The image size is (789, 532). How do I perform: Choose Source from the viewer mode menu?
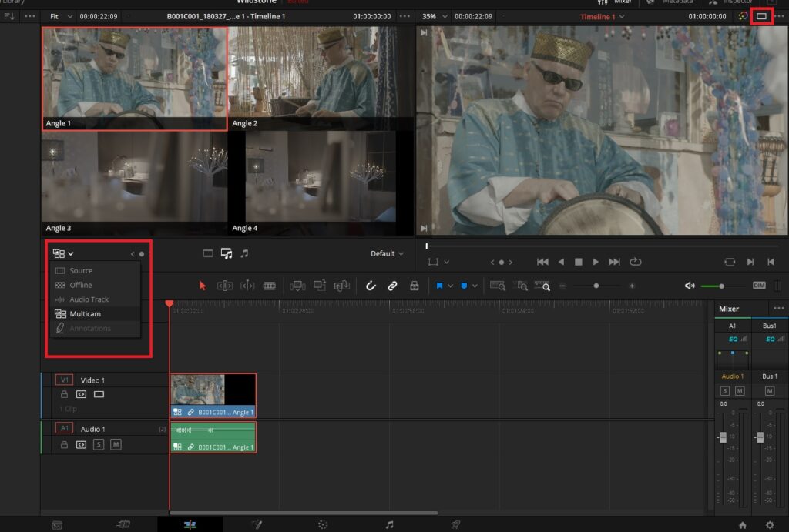(x=95, y=270)
